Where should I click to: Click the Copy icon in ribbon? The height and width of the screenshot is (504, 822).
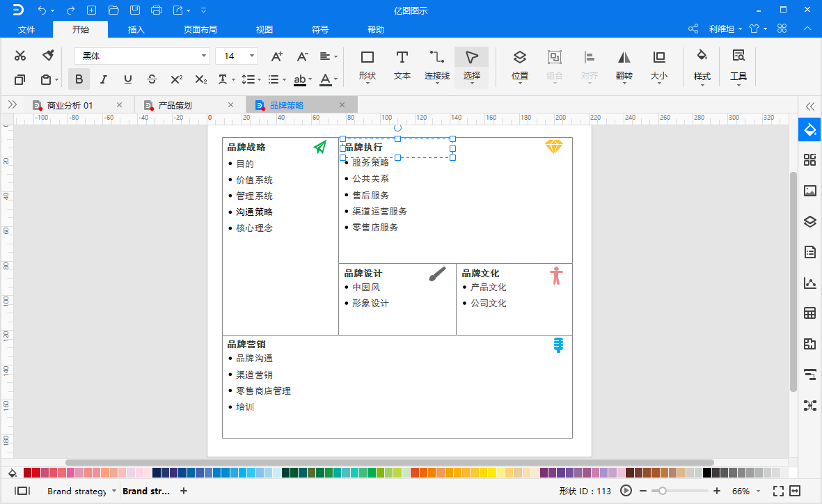coord(20,80)
